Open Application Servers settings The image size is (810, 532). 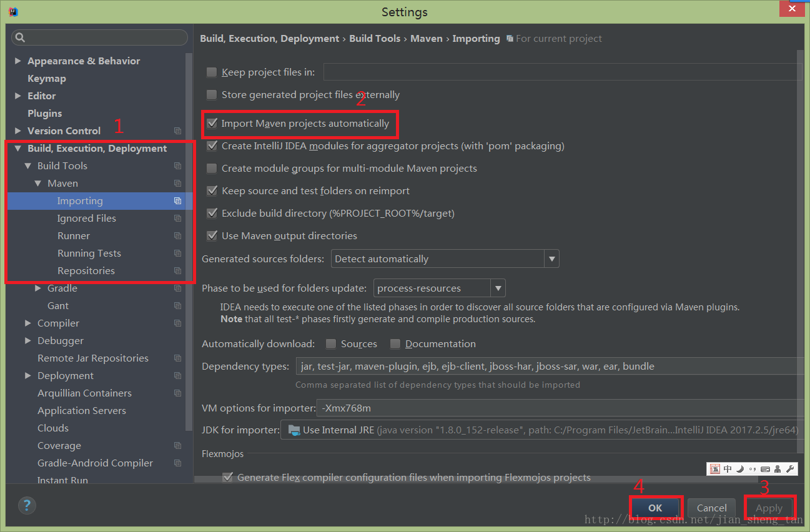[x=82, y=411]
